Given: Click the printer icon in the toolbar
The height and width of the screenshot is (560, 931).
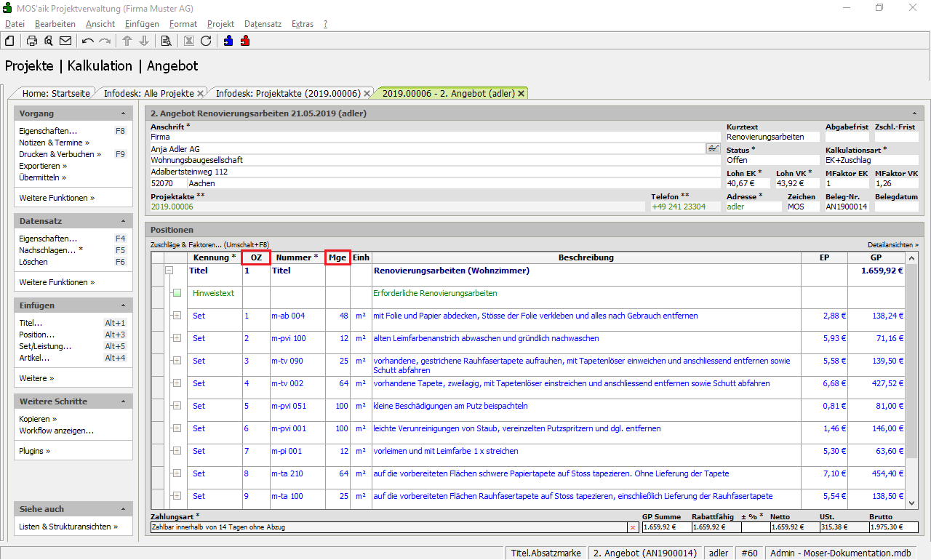Looking at the screenshot, I should (32, 41).
